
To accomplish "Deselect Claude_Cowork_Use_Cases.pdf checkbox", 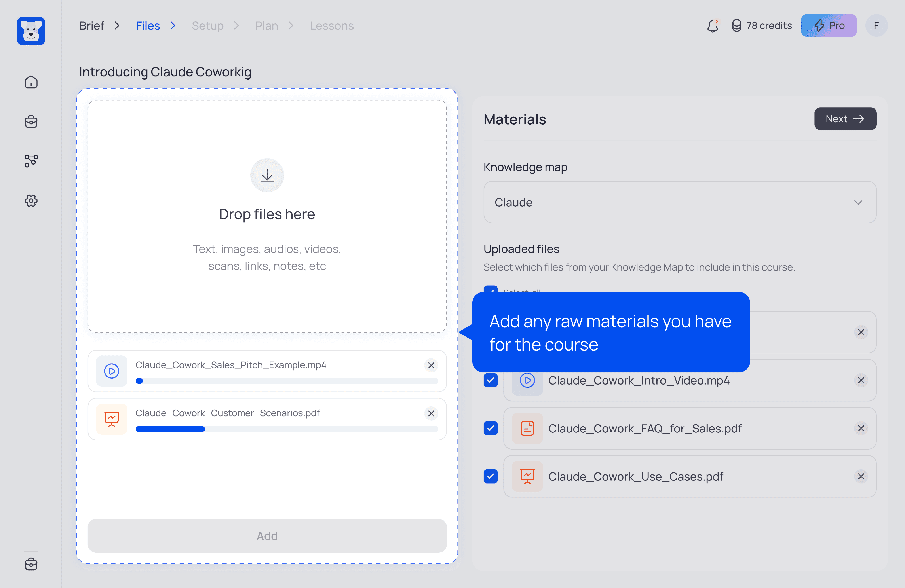I will 491,476.
